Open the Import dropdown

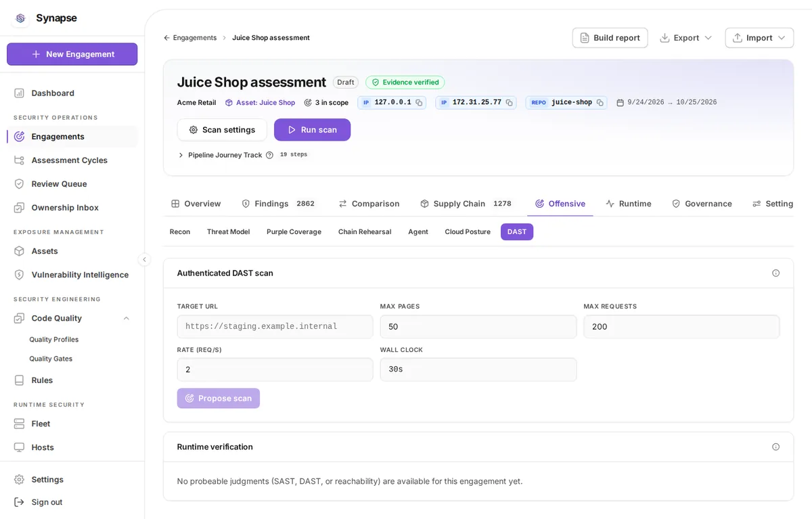759,38
